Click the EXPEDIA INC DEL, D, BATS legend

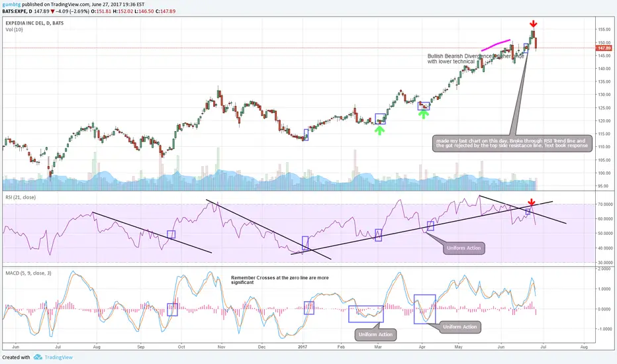click(34, 23)
